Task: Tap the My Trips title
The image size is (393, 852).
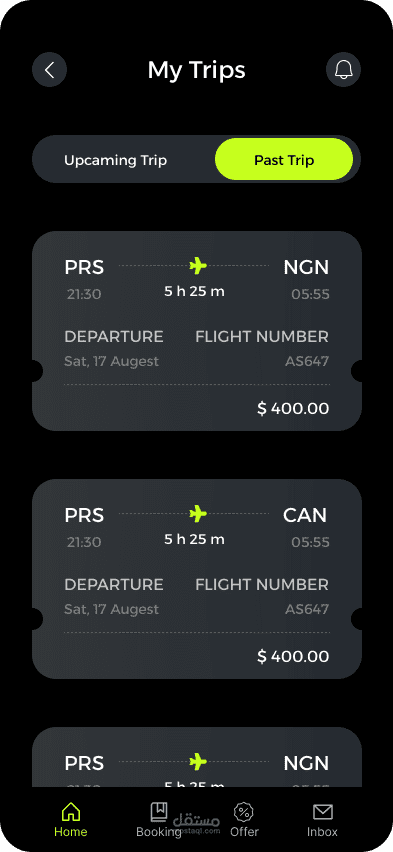Action: (x=196, y=70)
